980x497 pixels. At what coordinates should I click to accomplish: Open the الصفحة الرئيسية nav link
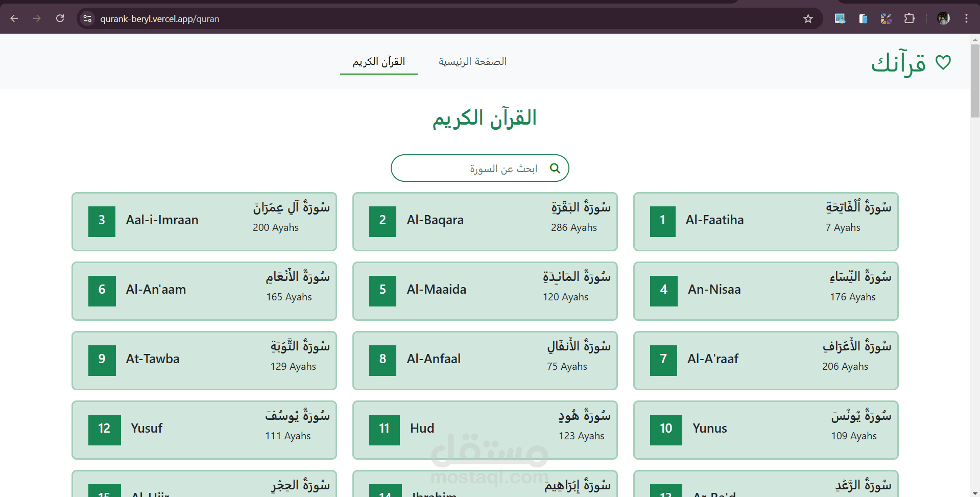click(x=472, y=62)
